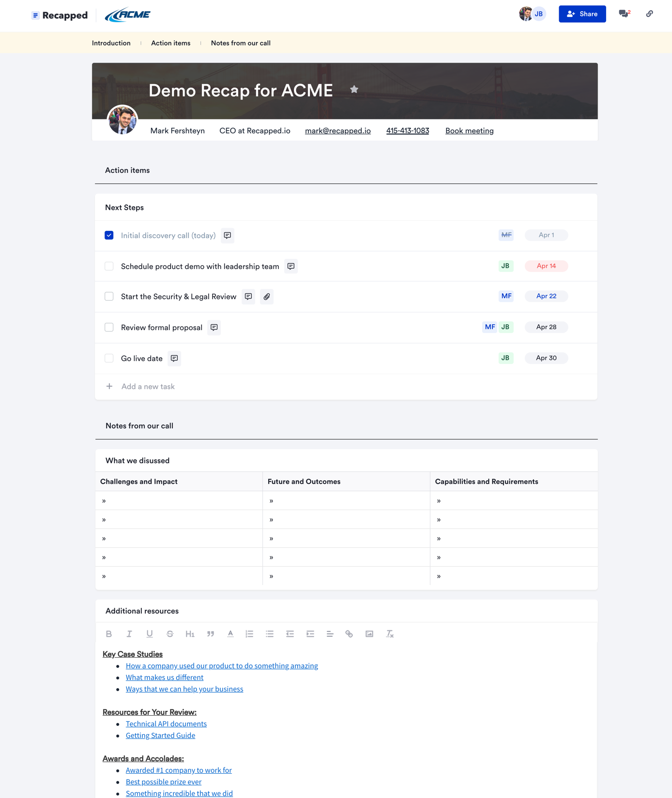Change MF assignee on Review formal proposal
This screenshot has width=672, height=798.
pyautogui.click(x=489, y=327)
